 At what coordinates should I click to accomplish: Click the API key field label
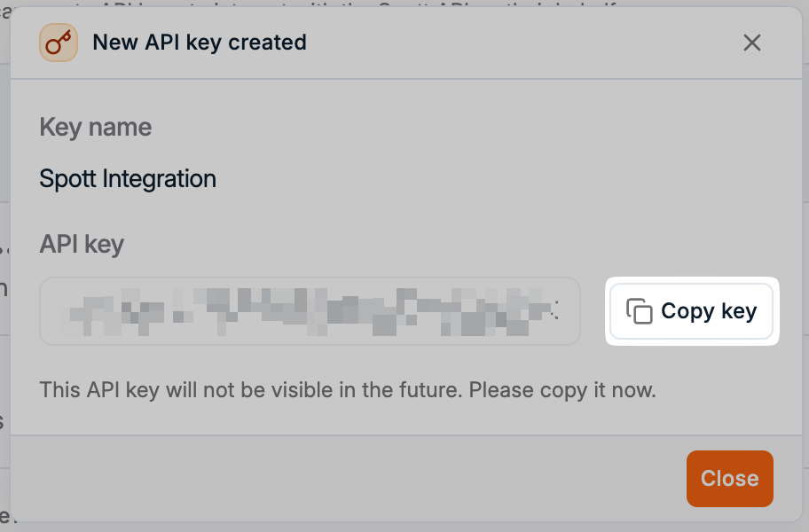[x=82, y=245]
